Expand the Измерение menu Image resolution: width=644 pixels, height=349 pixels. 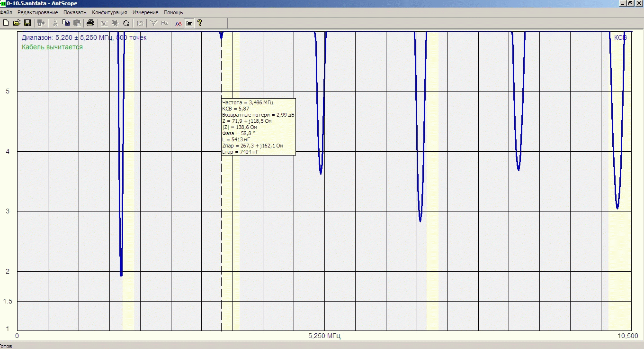145,12
